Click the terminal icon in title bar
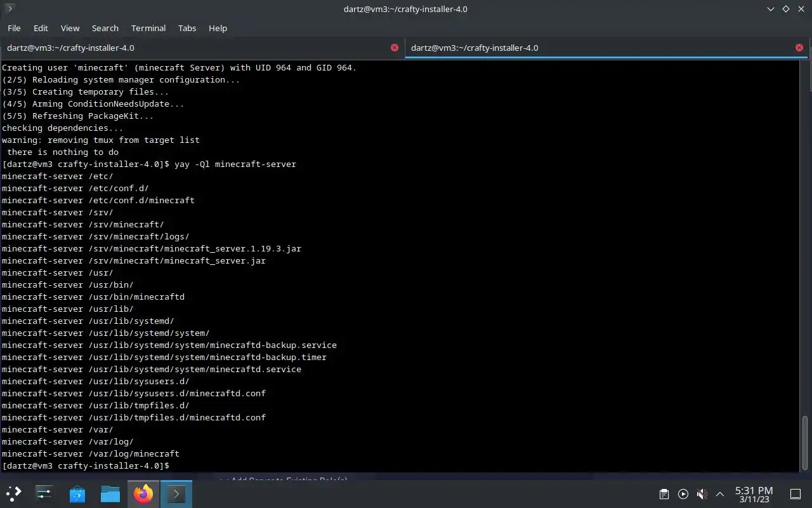The height and width of the screenshot is (508, 812). pyautogui.click(x=10, y=9)
